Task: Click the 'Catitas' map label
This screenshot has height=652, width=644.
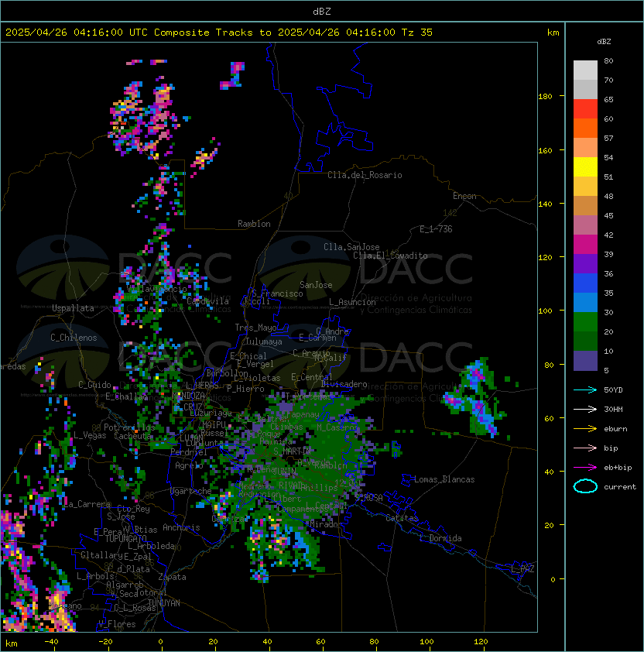Action: pyautogui.click(x=402, y=518)
